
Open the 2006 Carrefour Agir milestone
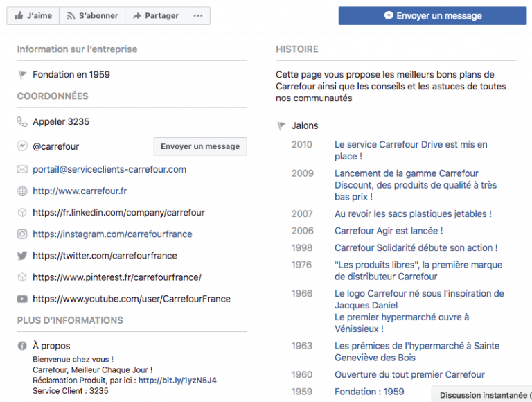[x=389, y=231]
